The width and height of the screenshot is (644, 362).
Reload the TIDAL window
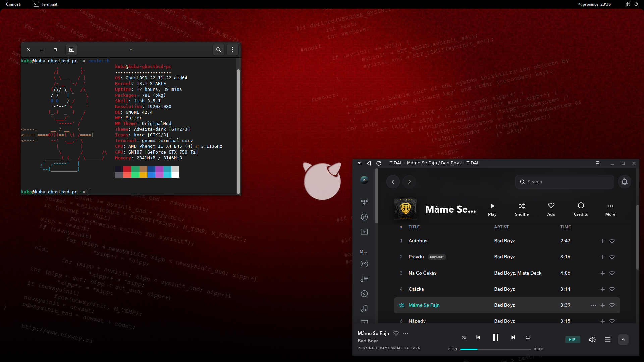click(x=379, y=163)
